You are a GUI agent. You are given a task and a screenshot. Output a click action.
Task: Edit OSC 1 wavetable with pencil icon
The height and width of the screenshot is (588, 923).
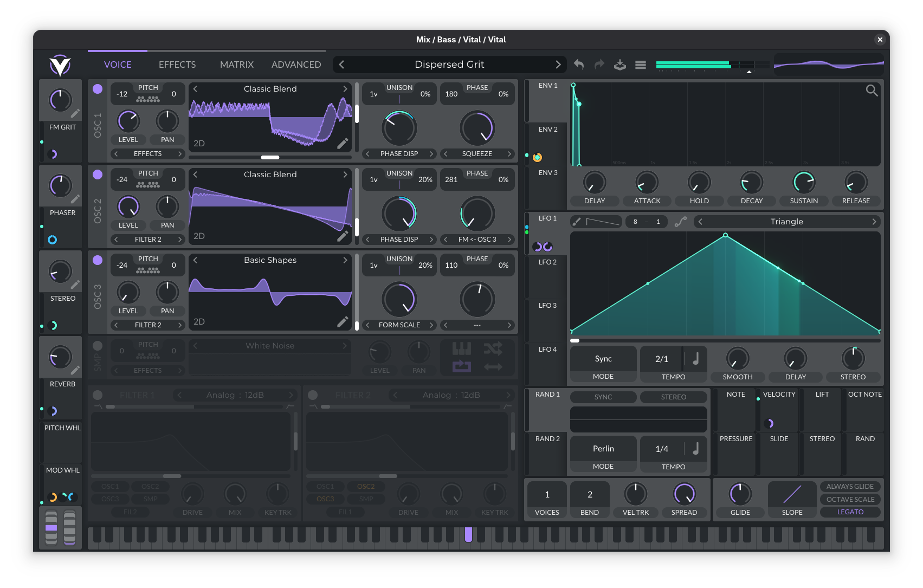[343, 144]
